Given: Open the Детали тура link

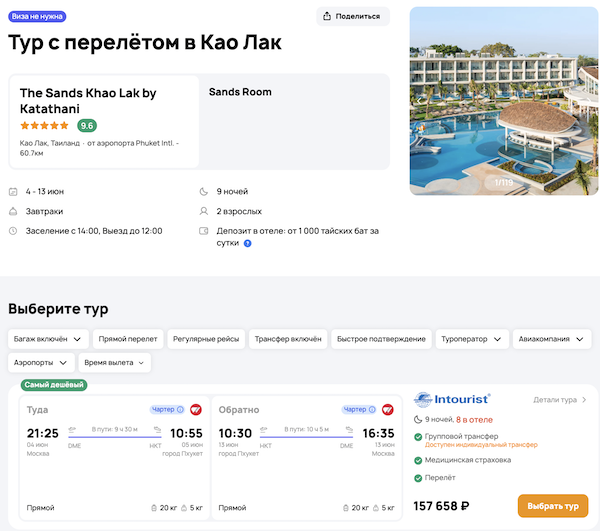Looking at the screenshot, I should 559,400.
